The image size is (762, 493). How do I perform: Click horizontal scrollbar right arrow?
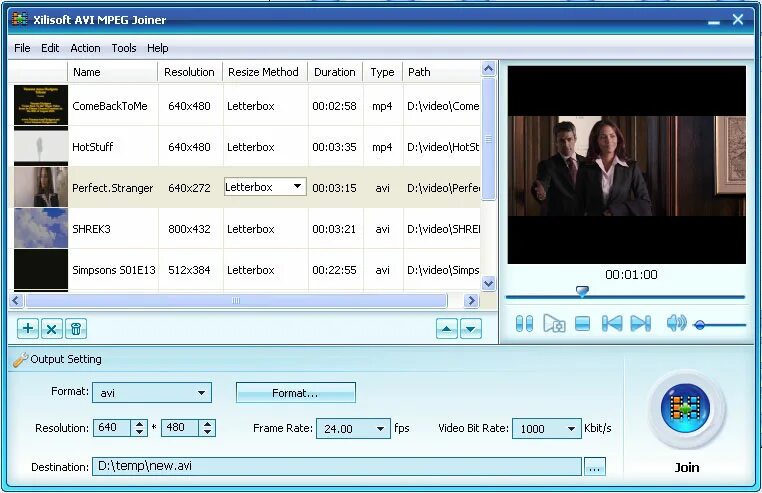click(x=471, y=300)
